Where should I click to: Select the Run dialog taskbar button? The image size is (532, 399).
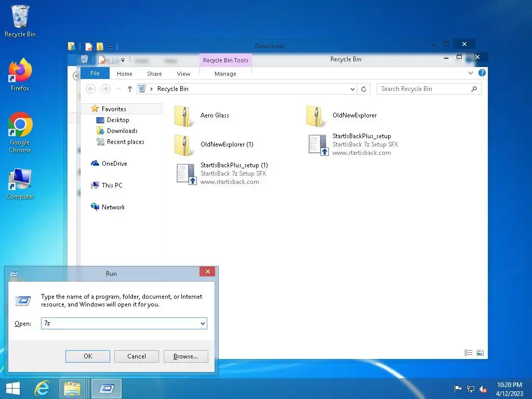tap(107, 389)
